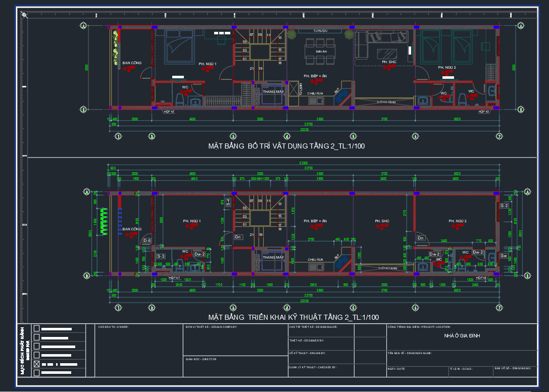The height and width of the screenshot is (392, 549).
Task: Click the X-marked checkbox in the issue purpose list
Action: click(x=36, y=364)
